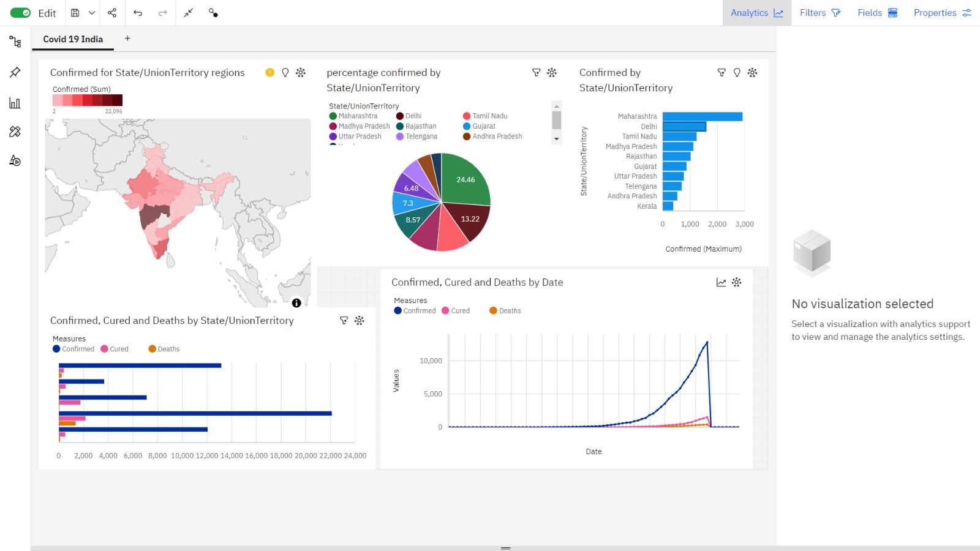
Task: Click the Confirmed (Sum) color scale legend
Action: click(86, 100)
